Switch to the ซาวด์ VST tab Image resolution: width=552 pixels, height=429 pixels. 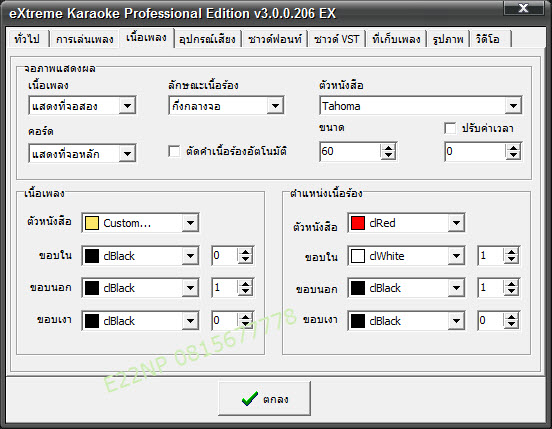337,39
